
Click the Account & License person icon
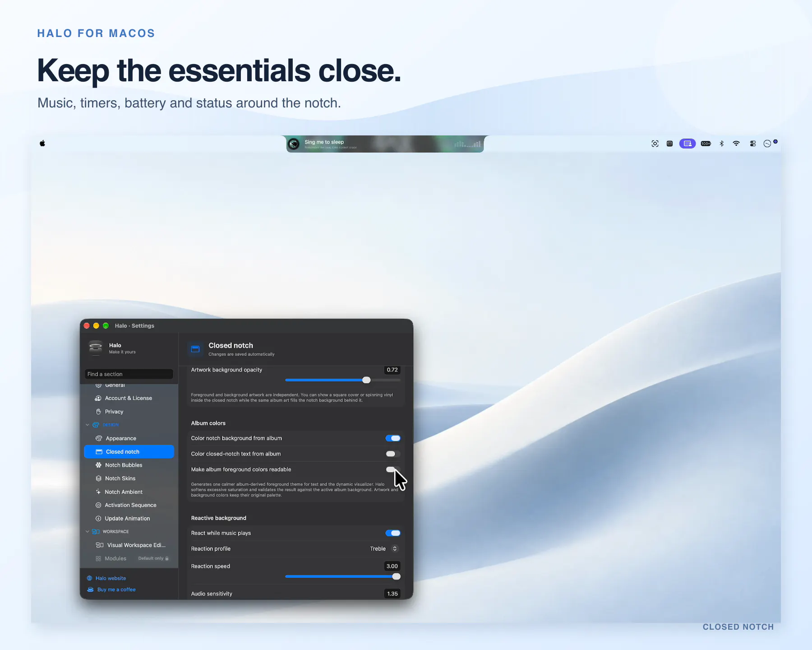[98, 398]
